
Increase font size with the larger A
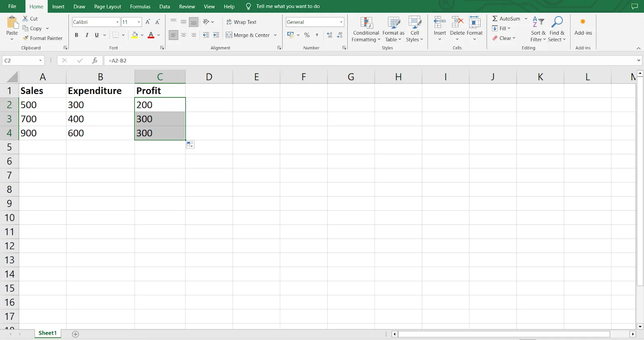(x=148, y=22)
